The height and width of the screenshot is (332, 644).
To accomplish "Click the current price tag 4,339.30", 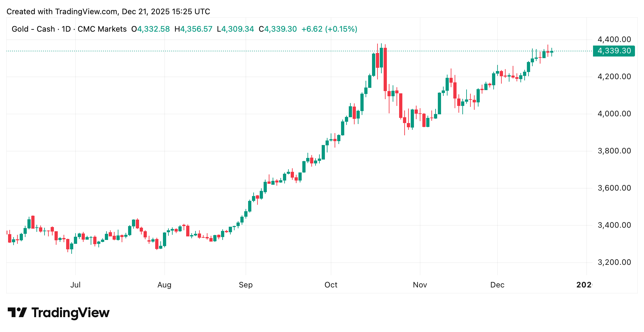I will (614, 51).
